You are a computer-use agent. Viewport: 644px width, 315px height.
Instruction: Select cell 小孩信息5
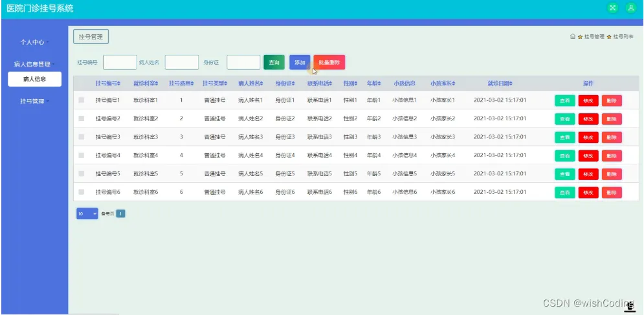click(405, 174)
